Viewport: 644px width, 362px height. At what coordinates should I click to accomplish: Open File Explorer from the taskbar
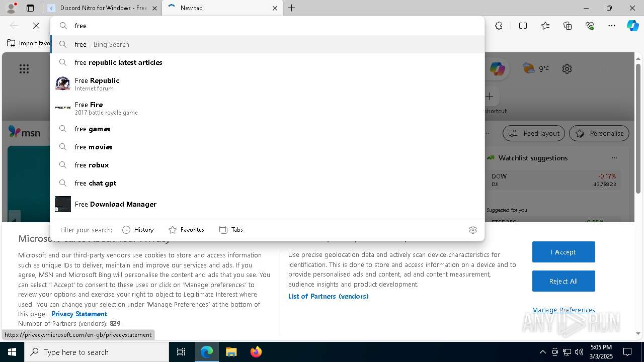pyautogui.click(x=231, y=352)
